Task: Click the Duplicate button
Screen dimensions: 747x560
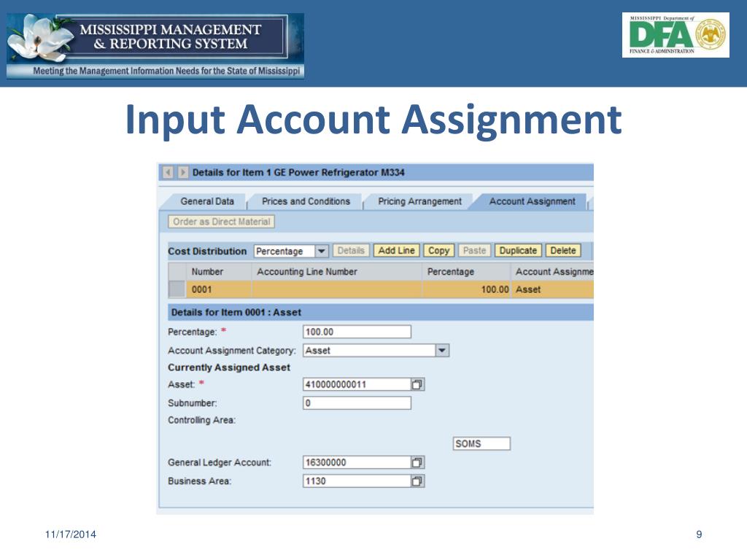Action: pyautogui.click(x=519, y=251)
